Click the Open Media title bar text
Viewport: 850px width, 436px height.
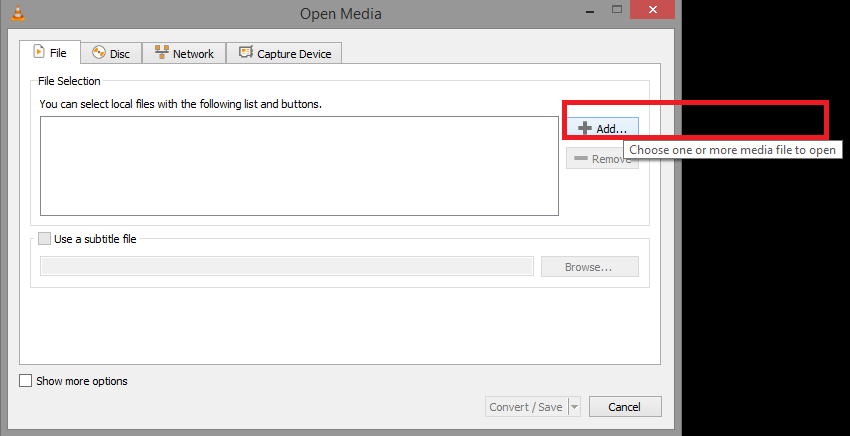pyautogui.click(x=340, y=13)
